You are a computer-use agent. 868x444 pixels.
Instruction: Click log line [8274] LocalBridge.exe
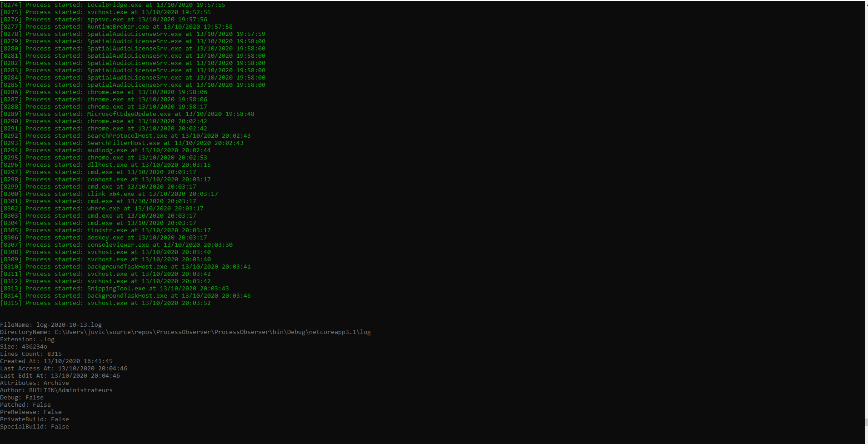(x=113, y=5)
